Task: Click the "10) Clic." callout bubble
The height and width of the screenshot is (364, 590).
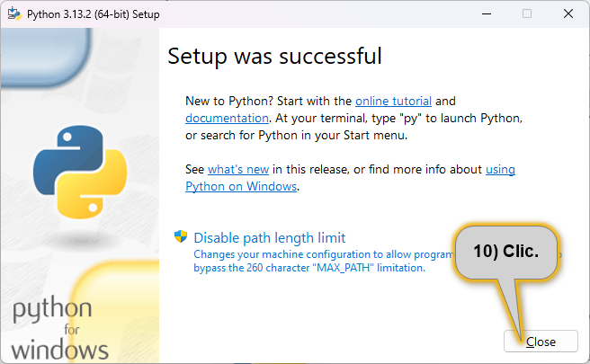Action: point(506,252)
